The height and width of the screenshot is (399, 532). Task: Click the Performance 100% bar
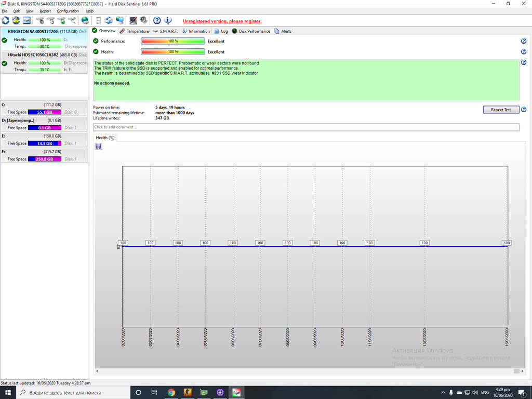173,41
